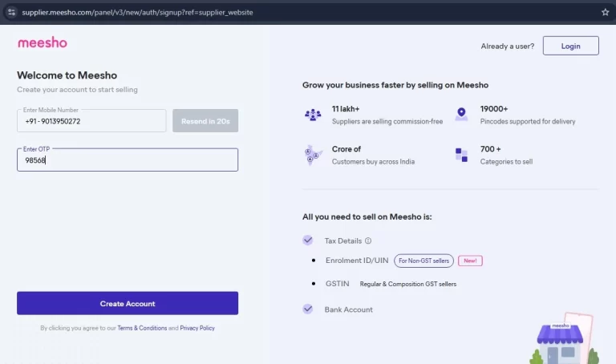Click the 'Bank Account' label

click(348, 309)
